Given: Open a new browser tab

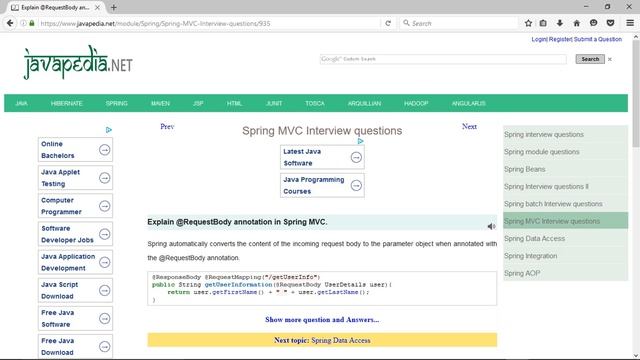Looking at the screenshot, I should pos(113,7).
